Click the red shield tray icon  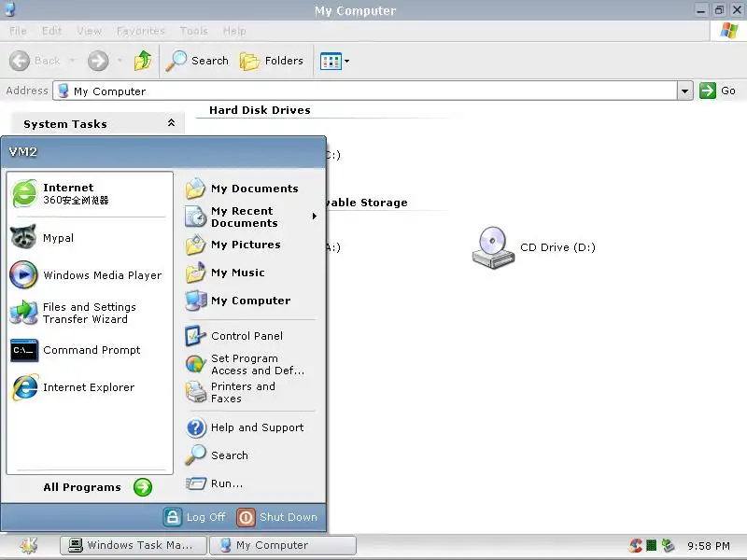coord(636,545)
